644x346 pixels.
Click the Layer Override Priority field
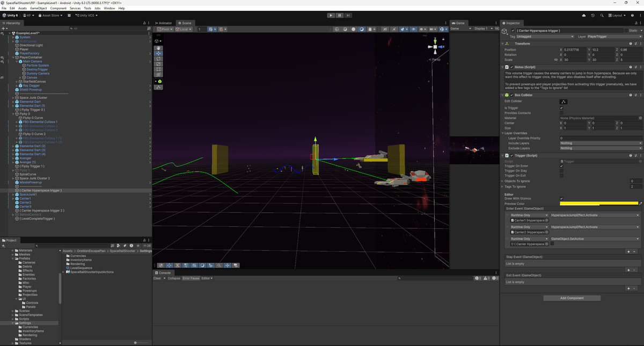click(601, 139)
